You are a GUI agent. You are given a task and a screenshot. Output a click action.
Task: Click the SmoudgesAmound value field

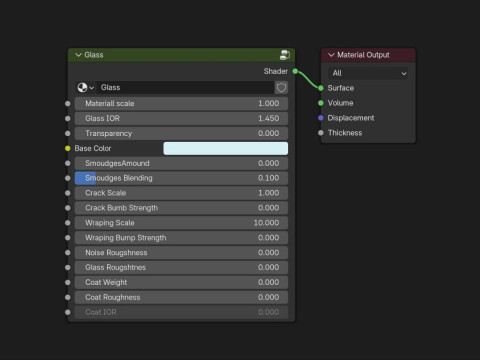181,163
